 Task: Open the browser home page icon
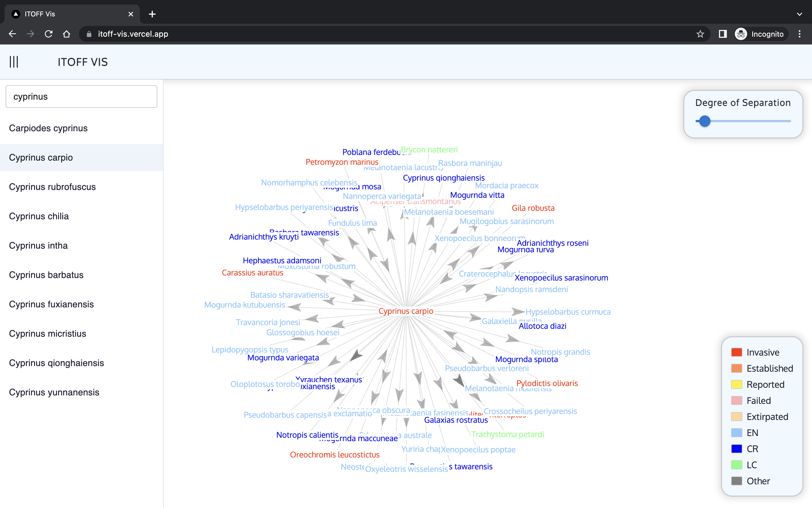[67, 34]
